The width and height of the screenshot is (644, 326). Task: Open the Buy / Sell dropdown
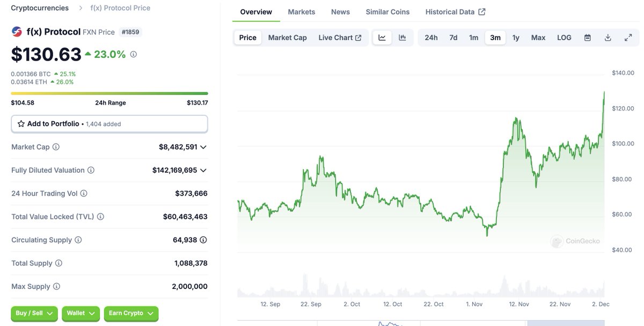pyautogui.click(x=35, y=313)
